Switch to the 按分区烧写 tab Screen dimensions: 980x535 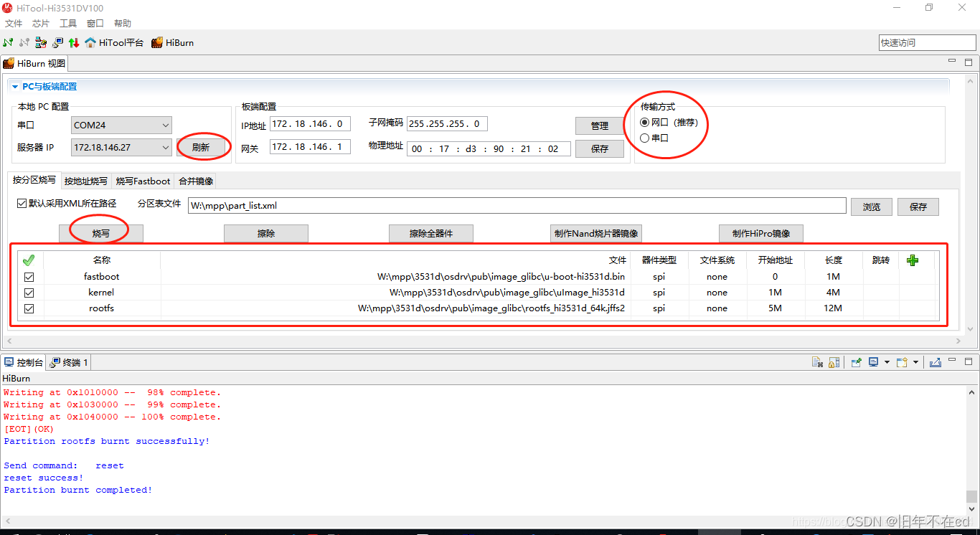click(34, 180)
